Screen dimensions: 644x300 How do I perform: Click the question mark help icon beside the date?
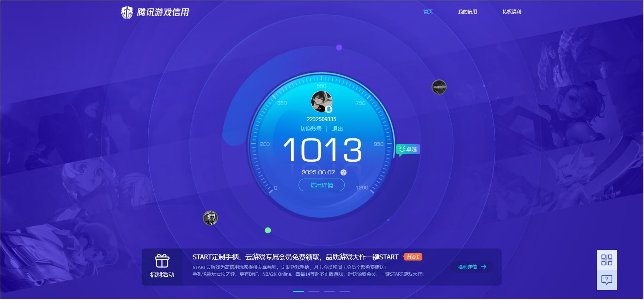coord(343,173)
